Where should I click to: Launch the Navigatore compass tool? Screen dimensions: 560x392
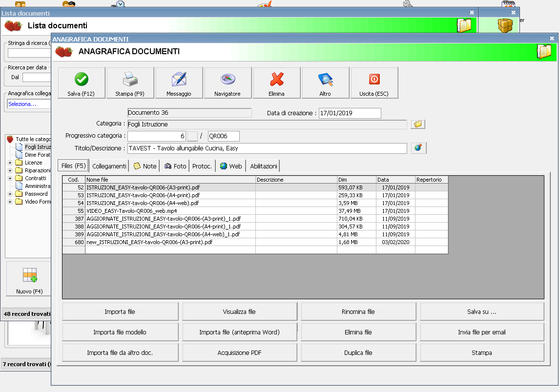[228, 83]
